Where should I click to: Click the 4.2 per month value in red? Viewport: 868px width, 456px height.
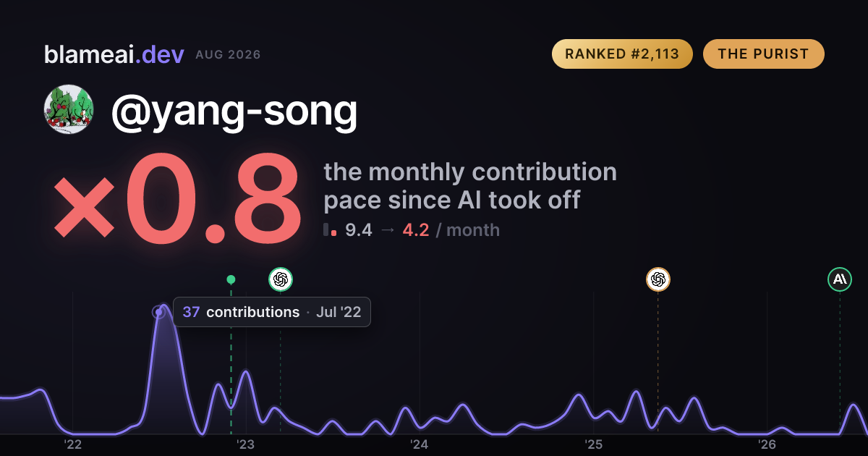point(416,230)
